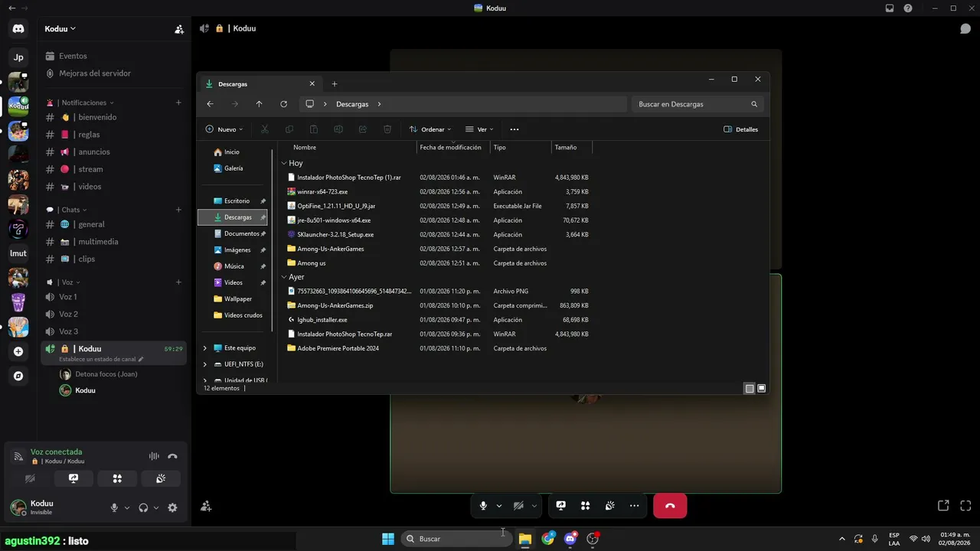Toggle microphone mute in the user panel
This screenshot has width=980, height=551.
[x=114, y=507]
